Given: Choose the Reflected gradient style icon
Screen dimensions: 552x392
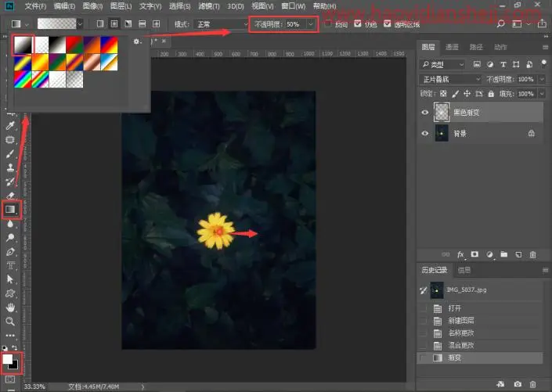Looking at the screenshot, I should (142, 24).
